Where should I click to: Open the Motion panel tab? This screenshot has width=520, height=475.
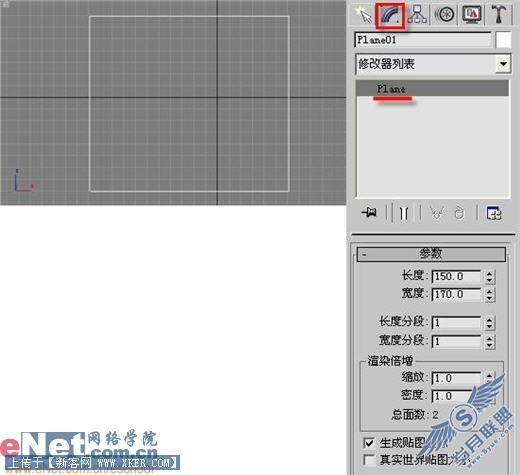coord(445,14)
